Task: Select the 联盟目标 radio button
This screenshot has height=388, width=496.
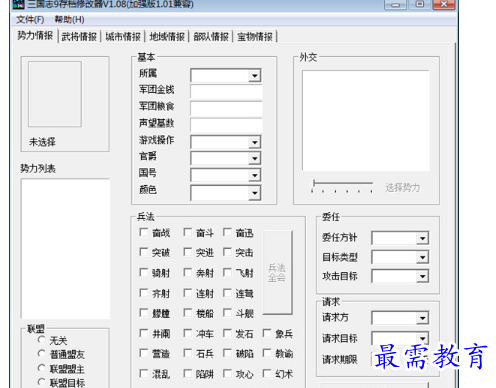Action: click(42, 382)
